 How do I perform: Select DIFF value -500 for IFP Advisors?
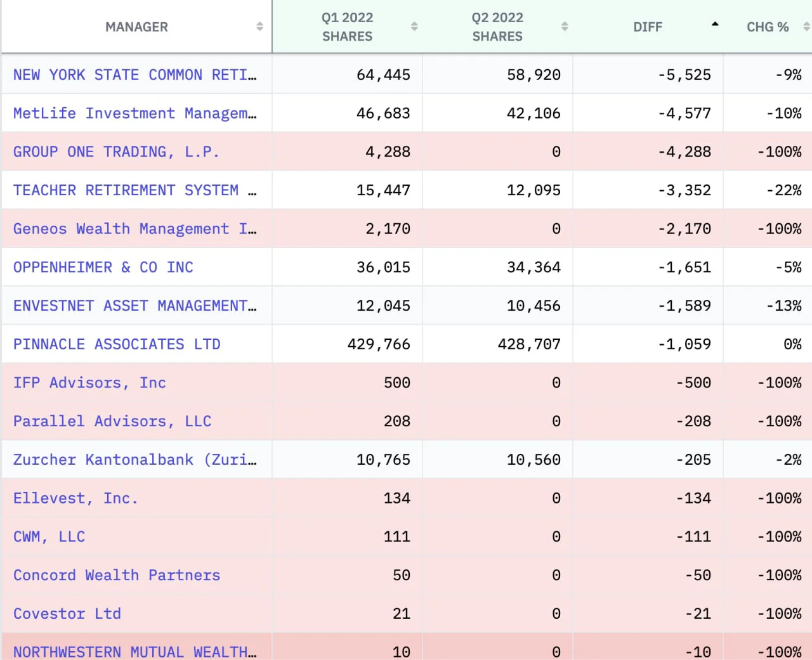tap(693, 383)
